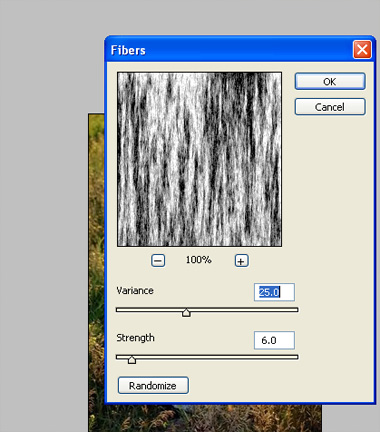380x432 pixels.
Task: Click the Variance label
Action: click(135, 291)
